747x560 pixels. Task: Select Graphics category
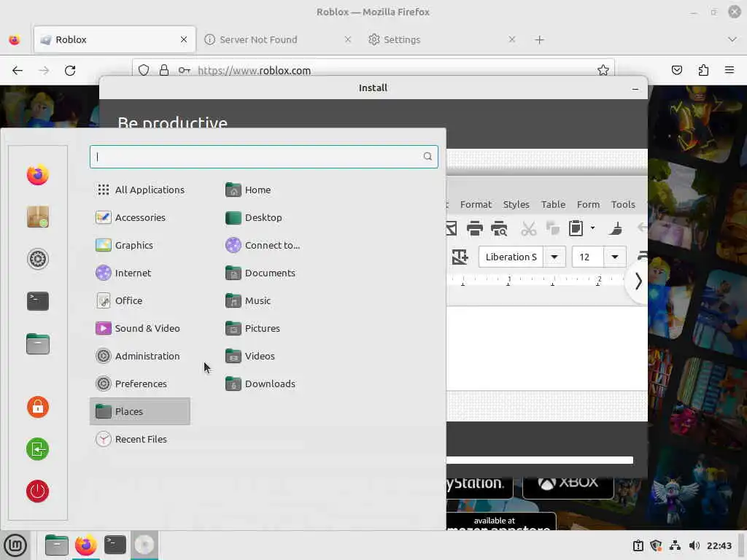click(140, 245)
